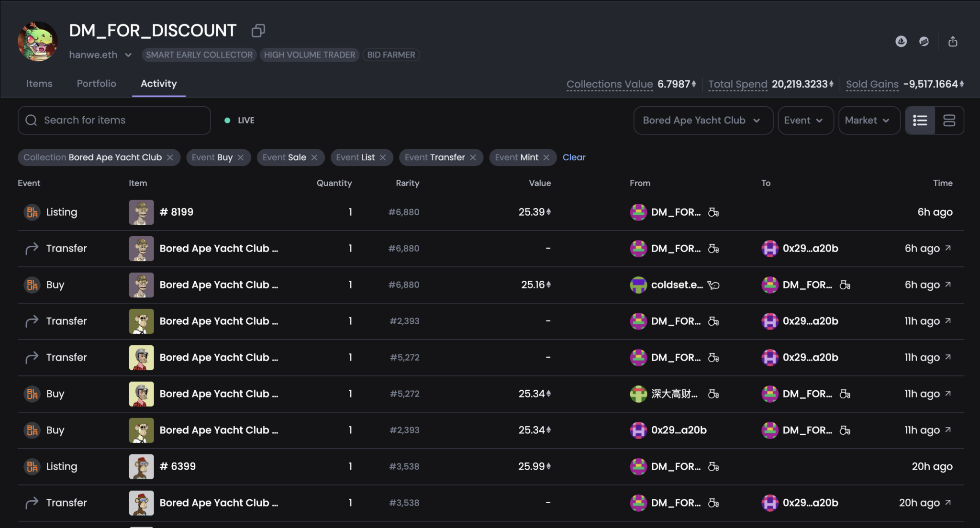The image size is (980, 528).
Task: Click the copy address icon beside DM_FOR_DISCOUNT
Action: click(258, 31)
